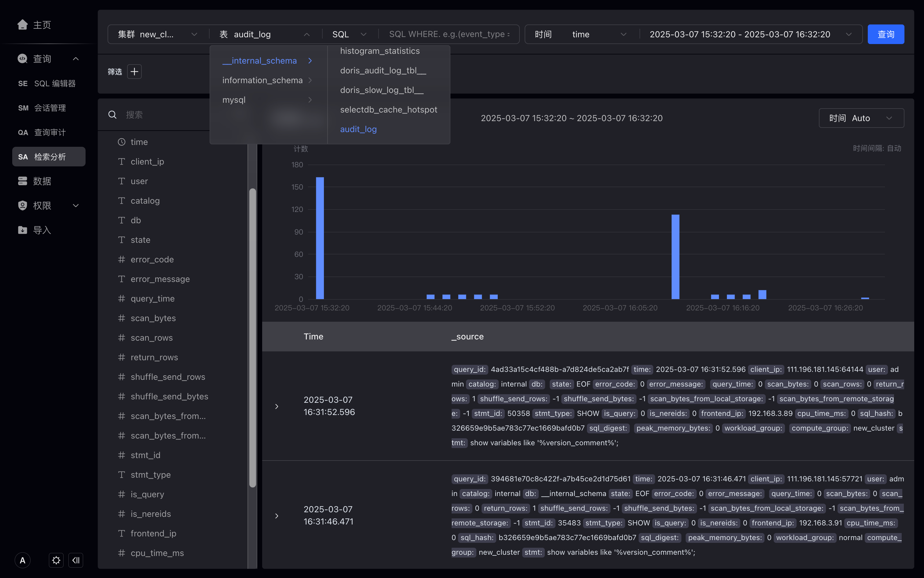
Task: Open the 时间 time field dropdown
Action: (582, 34)
